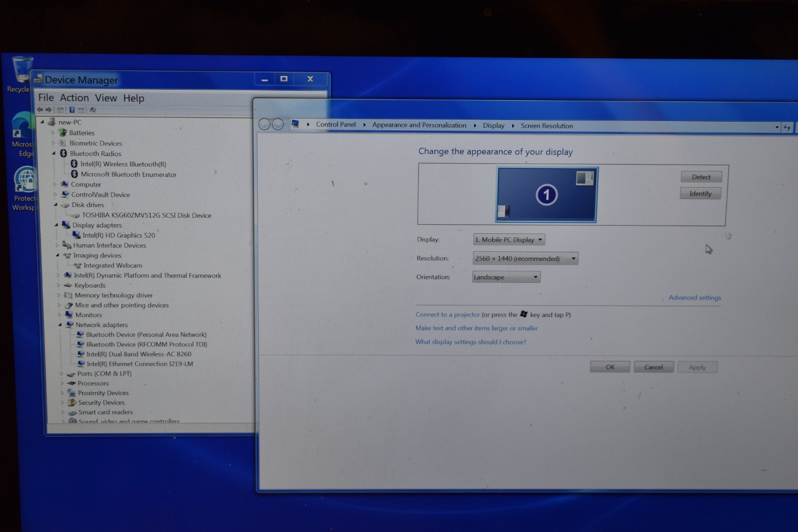This screenshot has height=532, width=798.
Task: Click Control Panel in the breadcrumb
Action: click(x=336, y=124)
